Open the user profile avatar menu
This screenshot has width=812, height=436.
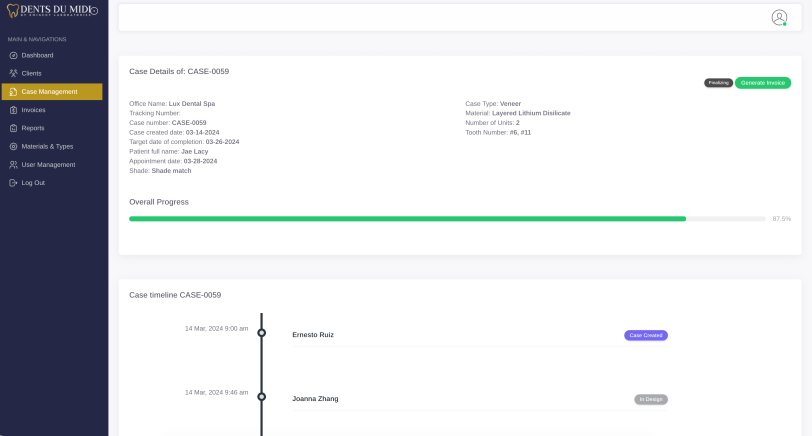click(x=779, y=18)
